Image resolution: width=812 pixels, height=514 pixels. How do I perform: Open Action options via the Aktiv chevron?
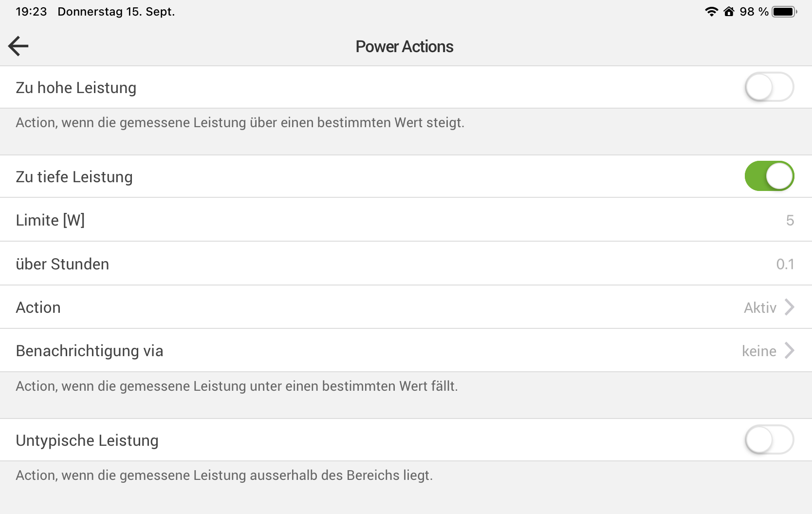[x=790, y=307]
